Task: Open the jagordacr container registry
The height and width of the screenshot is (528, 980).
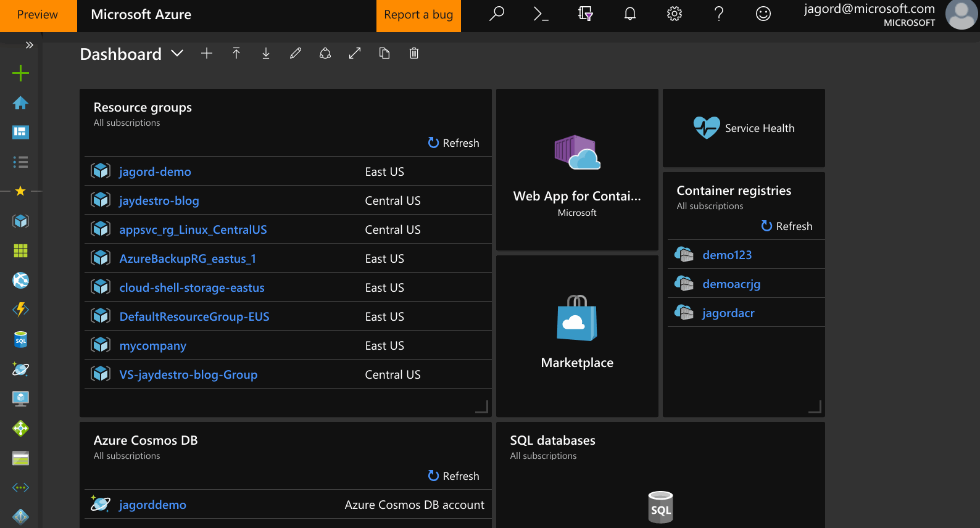Action: click(x=728, y=313)
